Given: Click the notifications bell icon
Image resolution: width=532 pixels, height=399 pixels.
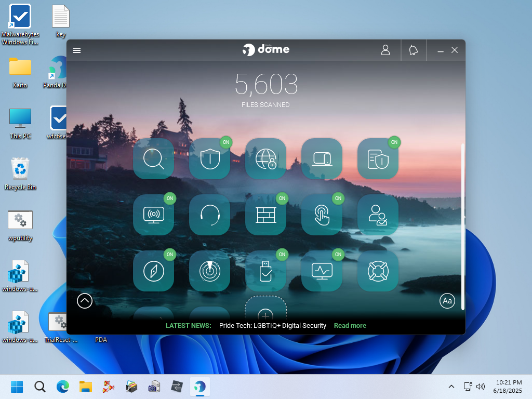Looking at the screenshot, I should 414,50.
